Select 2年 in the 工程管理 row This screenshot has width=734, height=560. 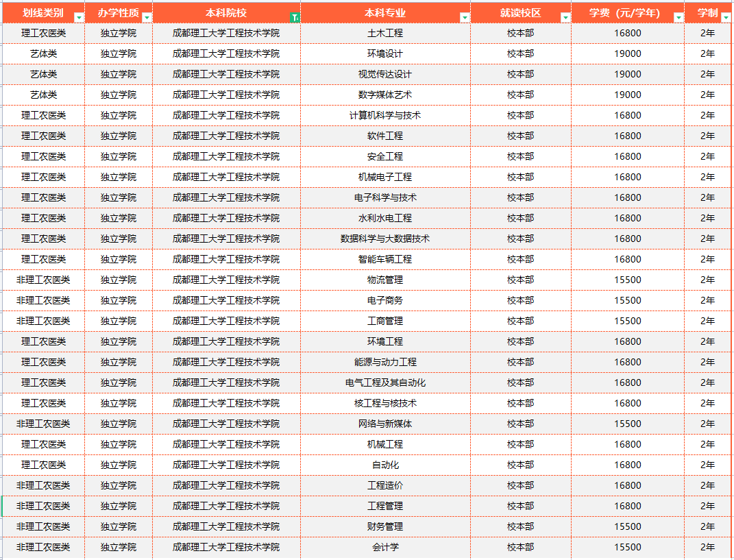click(x=707, y=507)
